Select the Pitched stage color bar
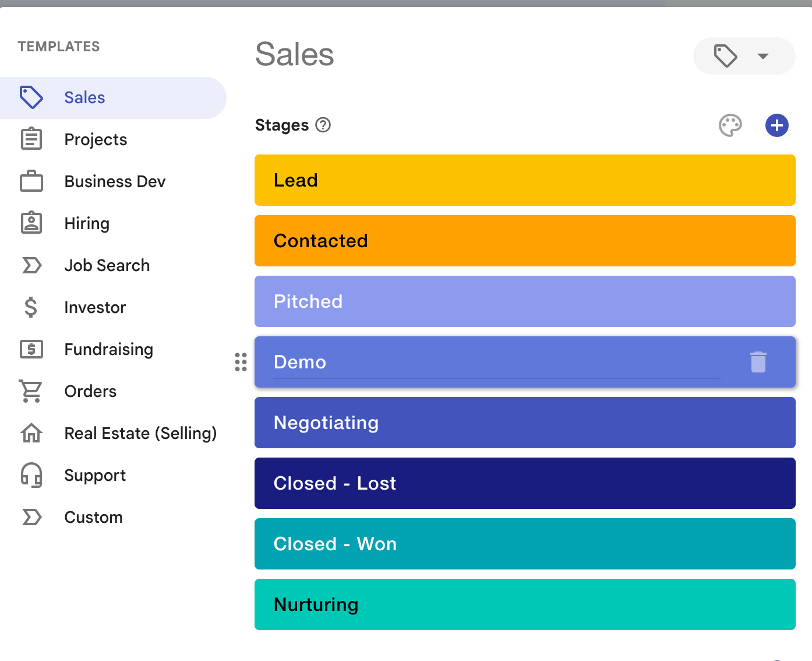The height and width of the screenshot is (661, 812). [x=524, y=301]
